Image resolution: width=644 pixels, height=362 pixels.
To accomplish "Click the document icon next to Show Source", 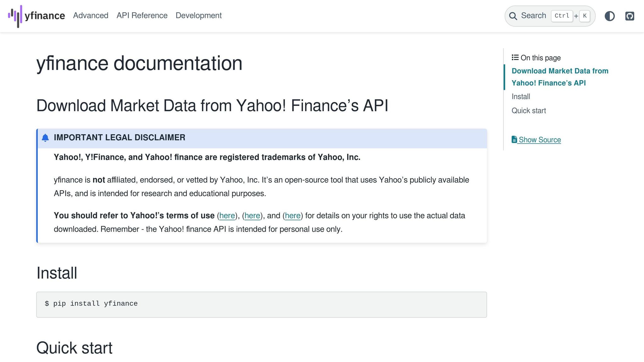I will 514,139.
